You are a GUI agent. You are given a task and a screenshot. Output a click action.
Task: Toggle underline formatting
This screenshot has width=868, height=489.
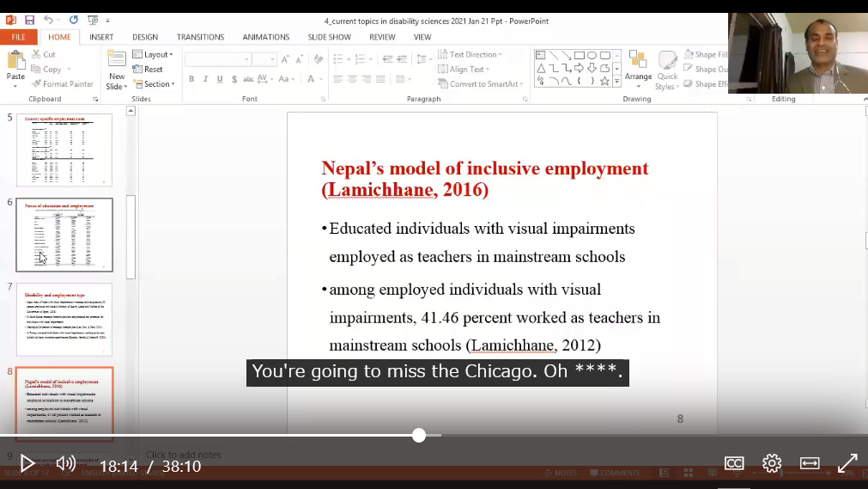click(x=220, y=79)
